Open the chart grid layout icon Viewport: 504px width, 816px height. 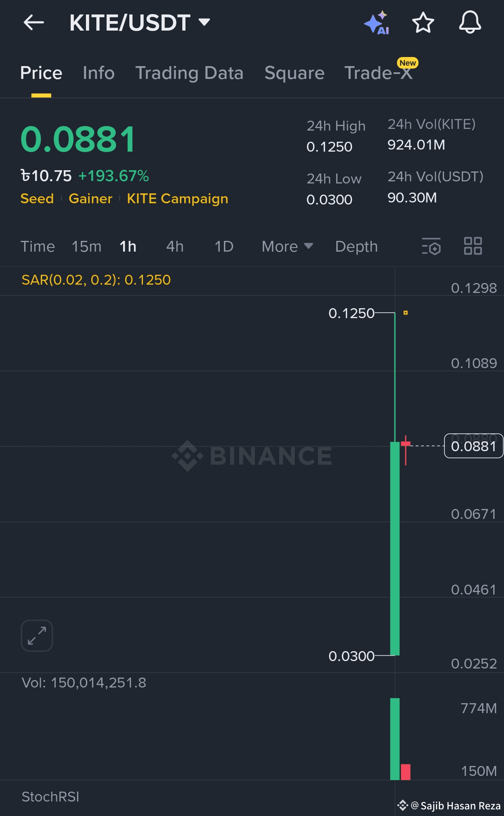point(473,246)
